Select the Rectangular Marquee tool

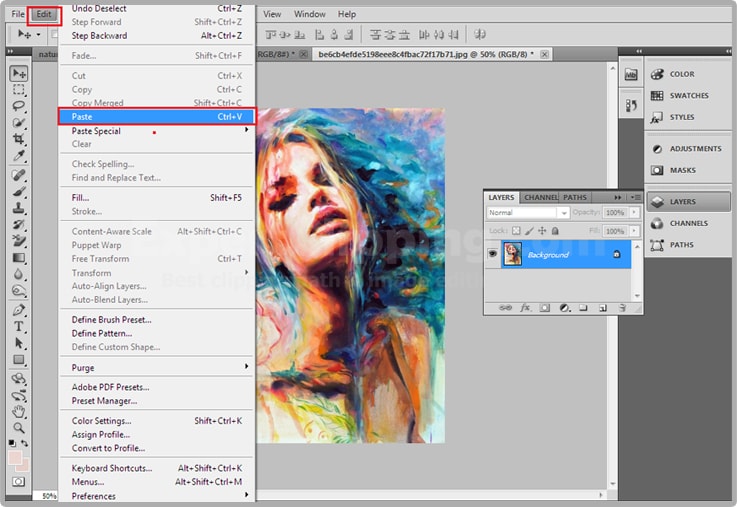click(x=19, y=90)
